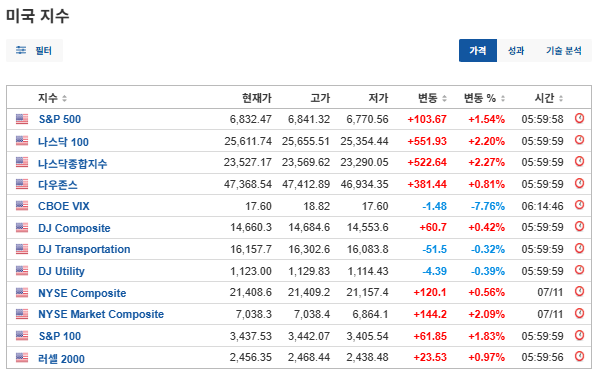This screenshot has height=369, width=593.
Task: Click the clock icon in NYSE Composite row
Action: pyautogui.click(x=579, y=291)
